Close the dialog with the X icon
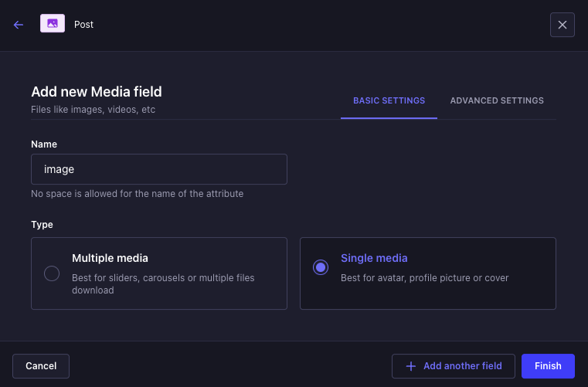The image size is (588, 387). [562, 25]
